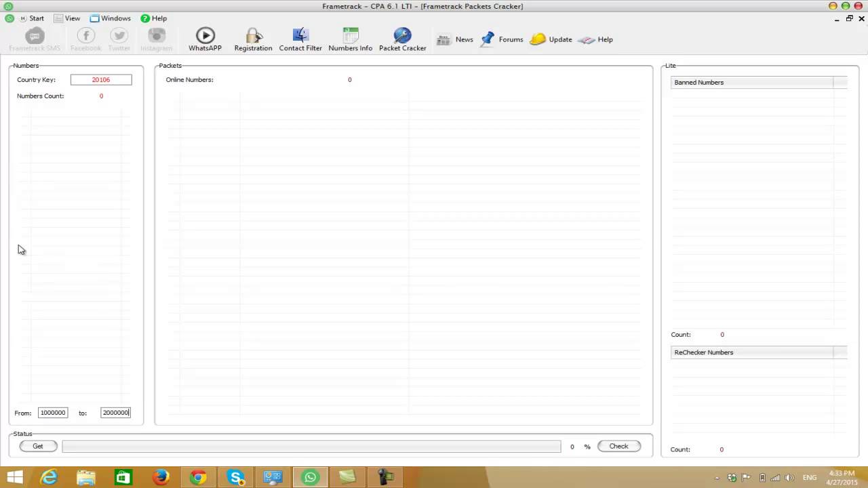Open the Windows menu
The width and height of the screenshot is (868, 488).
[x=111, y=18]
